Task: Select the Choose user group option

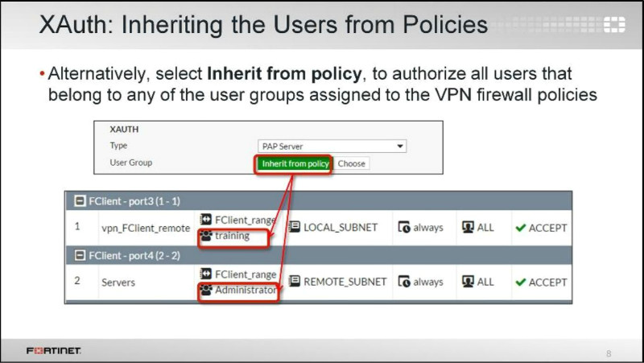Action: 352,163
